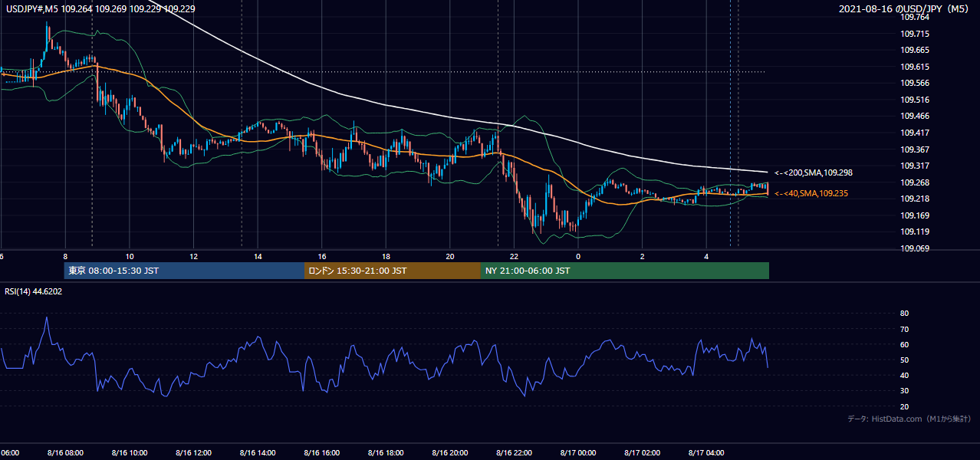This screenshot has width=980, height=460.
Task: Click the 8/16 10:00 date label
Action: tap(129, 453)
